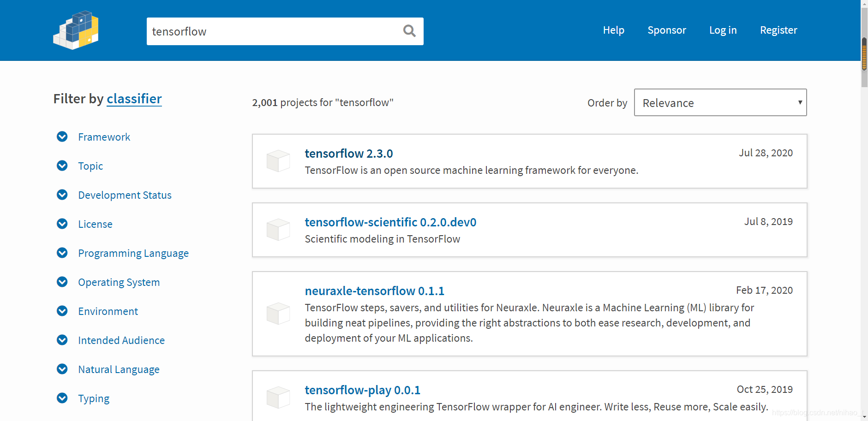Open the Register page
Screen dimensions: 868x421
tap(778, 30)
